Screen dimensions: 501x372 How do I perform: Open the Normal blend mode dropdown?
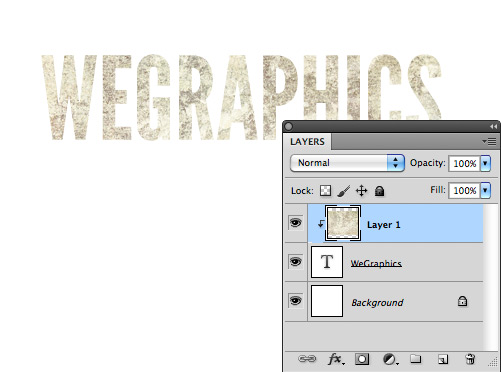[x=347, y=163]
